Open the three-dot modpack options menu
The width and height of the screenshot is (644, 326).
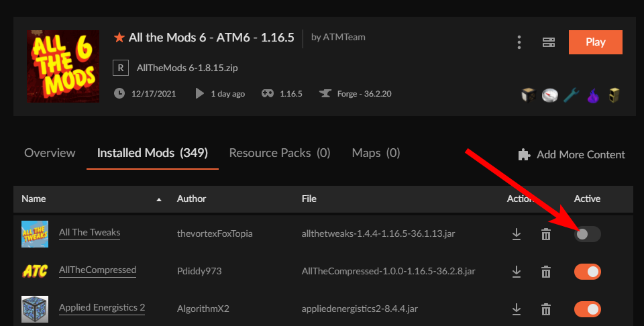(519, 42)
